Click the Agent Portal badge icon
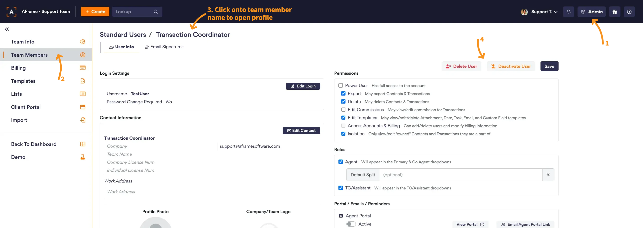The width and height of the screenshot is (644, 228). click(341, 216)
